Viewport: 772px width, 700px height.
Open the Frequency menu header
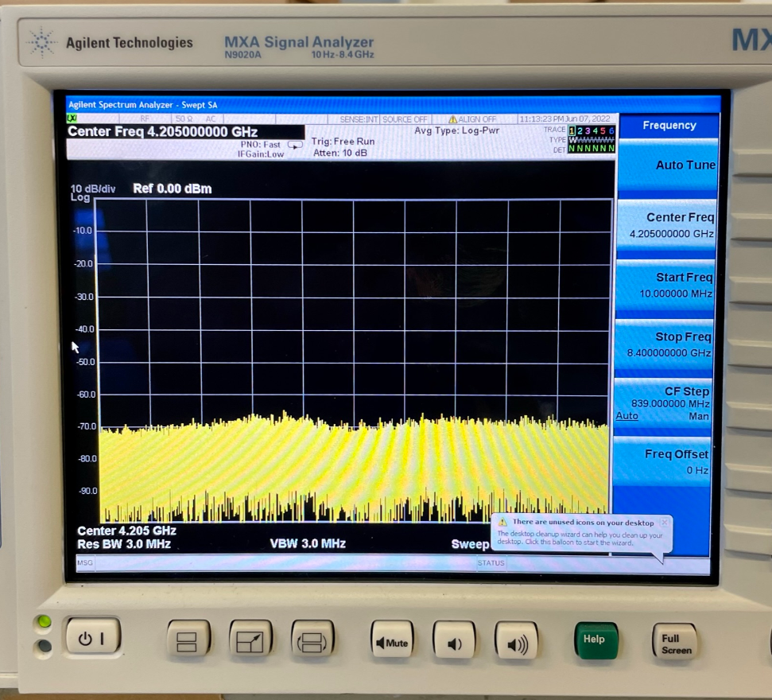pyautogui.click(x=669, y=126)
